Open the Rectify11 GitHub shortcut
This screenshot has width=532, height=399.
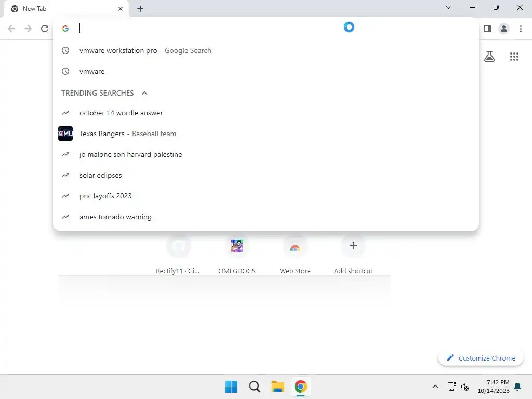pyautogui.click(x=179, y=255)
